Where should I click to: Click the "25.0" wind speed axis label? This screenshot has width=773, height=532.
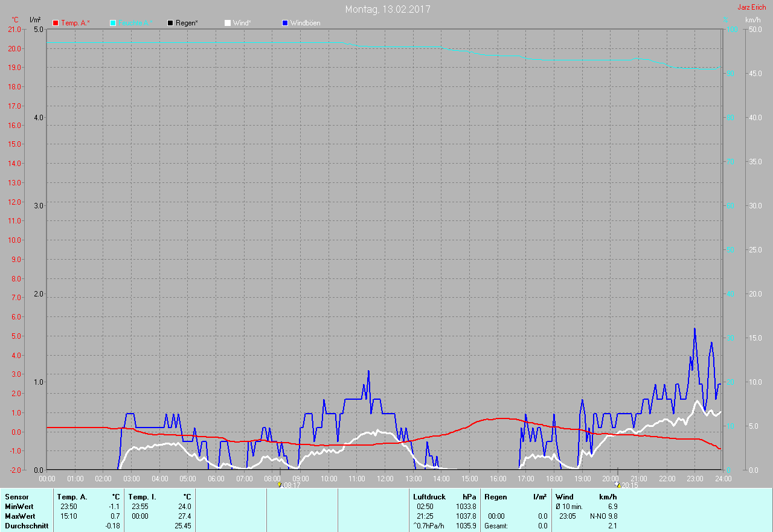pos(755,250)
